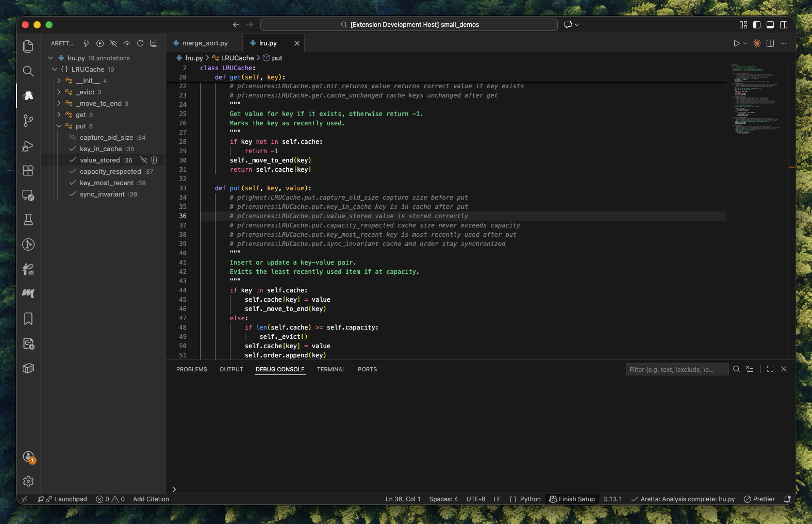This screenshot has height=524, width=812.
Task: Delete the value_stored annotation with trash icon
Action: [154, 160]
